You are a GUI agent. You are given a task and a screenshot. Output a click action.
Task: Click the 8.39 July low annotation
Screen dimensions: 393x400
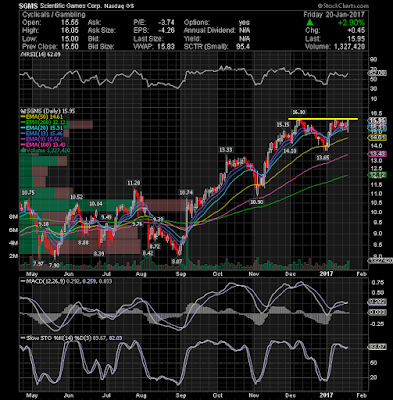tap(99, 254)
